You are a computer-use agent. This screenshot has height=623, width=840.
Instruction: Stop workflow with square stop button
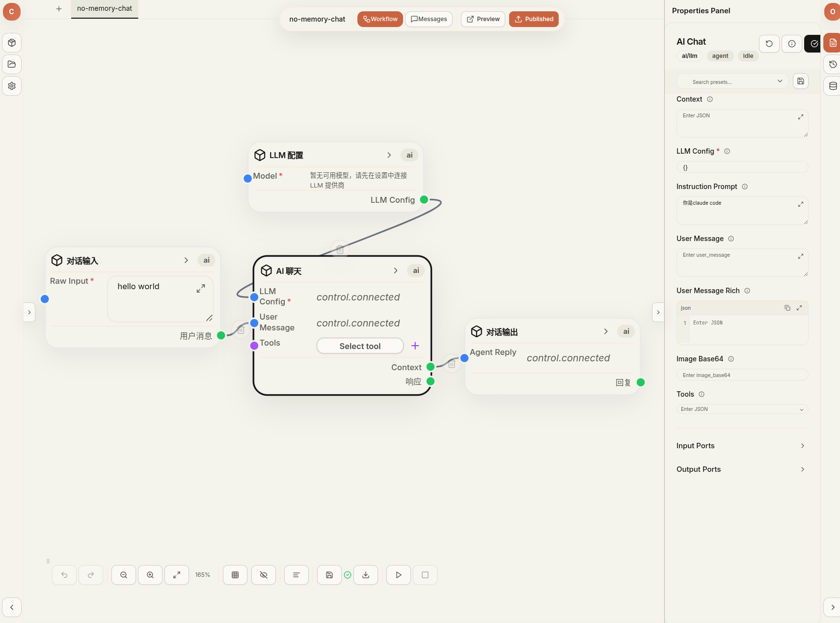point(425,575)
